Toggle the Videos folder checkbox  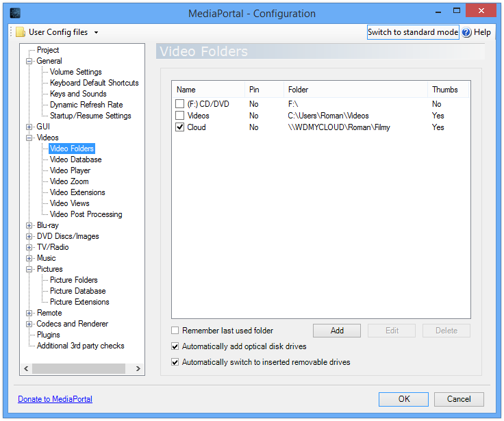tap(179, 116)
